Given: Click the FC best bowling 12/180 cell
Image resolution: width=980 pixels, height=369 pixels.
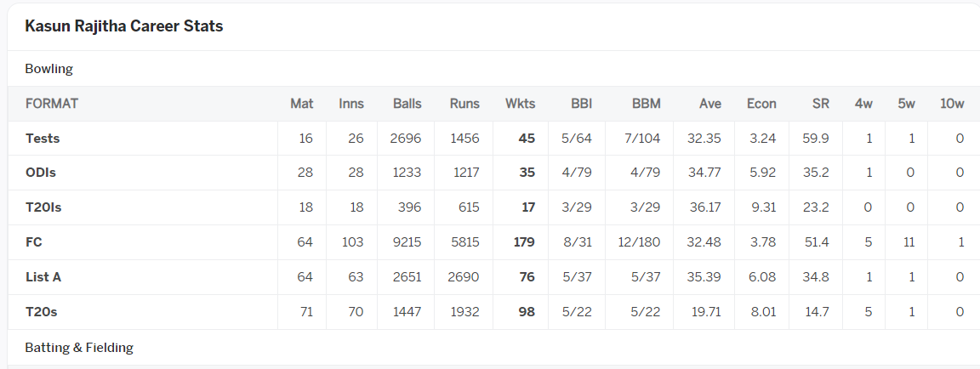Looking at the screenshot, I should 638,242.
